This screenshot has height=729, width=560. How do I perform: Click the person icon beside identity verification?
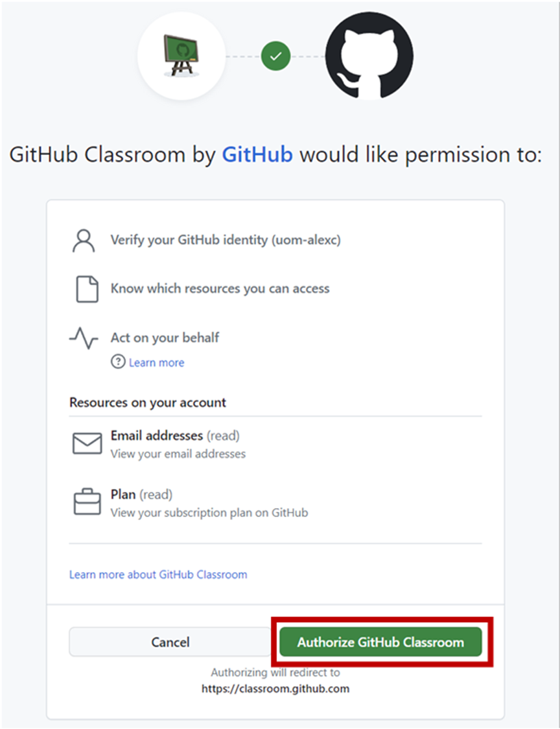click(84, 240)
